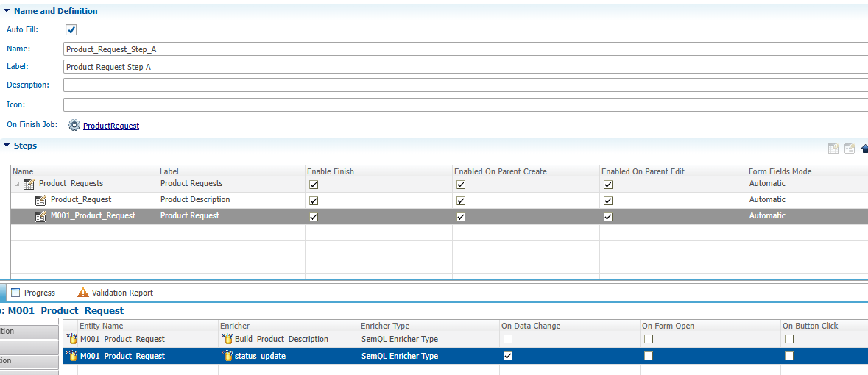The width and height of the screenshot is (868, 375).
Task: Click the Progress tab window icon
Action: tap(15, 293)
